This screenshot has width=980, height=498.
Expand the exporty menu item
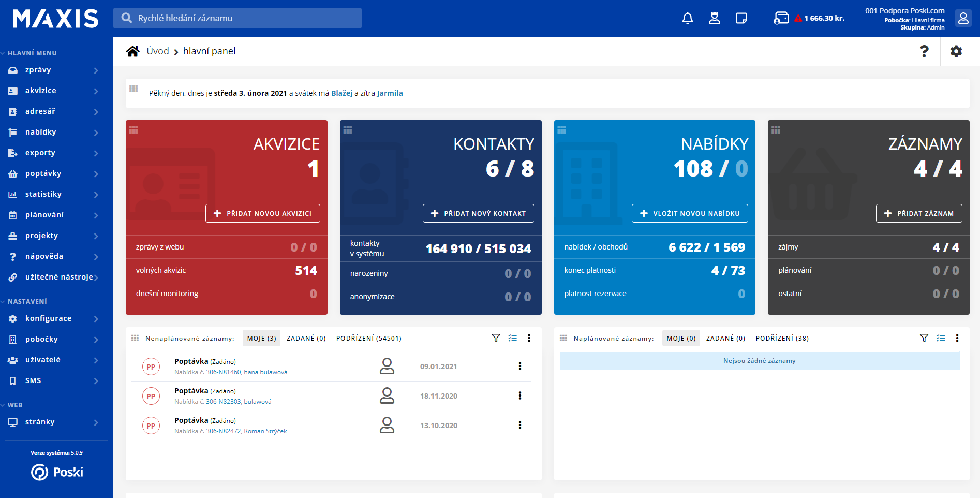point(96,153)
